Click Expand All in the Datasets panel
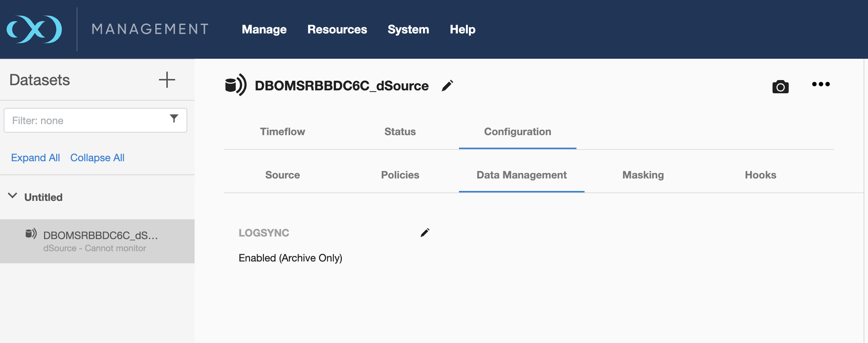868x343 pixels. (x=35, y=157)
